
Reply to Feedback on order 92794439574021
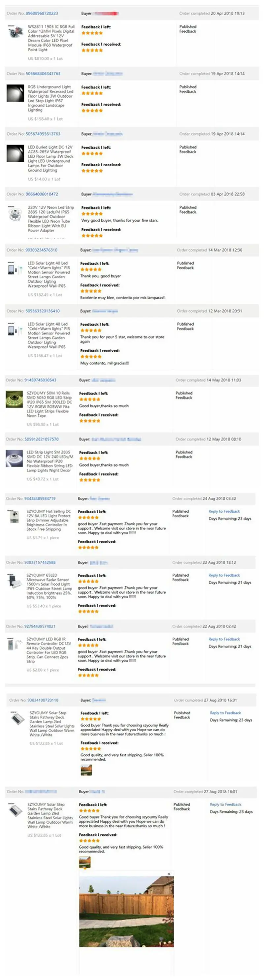224,639
